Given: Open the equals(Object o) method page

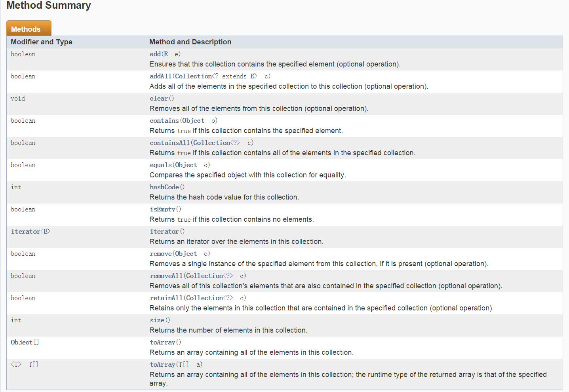Looking at the screenshot, I should 160,165.
